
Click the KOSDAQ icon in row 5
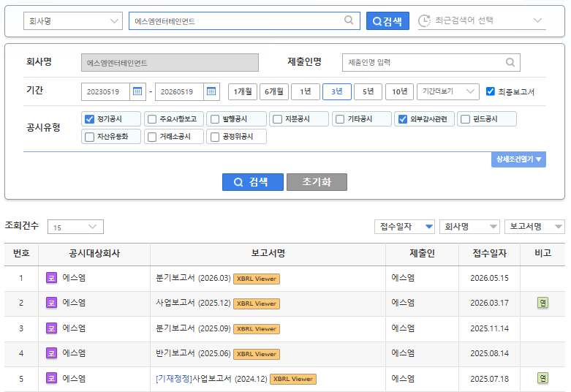coord(51,379)
